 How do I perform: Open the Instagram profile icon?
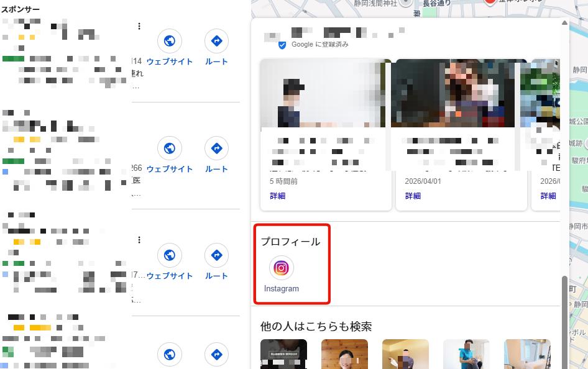(x=281, y=268)
